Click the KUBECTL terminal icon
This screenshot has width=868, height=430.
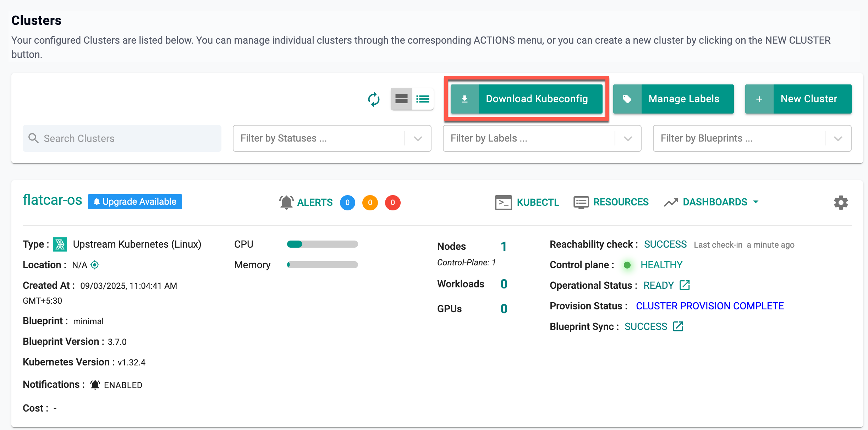pyautogui.click(x=503, y=203)
